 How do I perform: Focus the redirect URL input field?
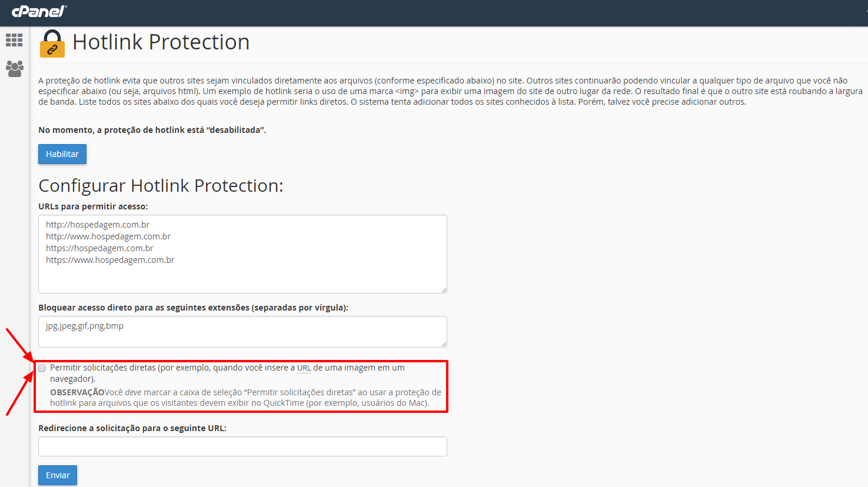point(242,446)
